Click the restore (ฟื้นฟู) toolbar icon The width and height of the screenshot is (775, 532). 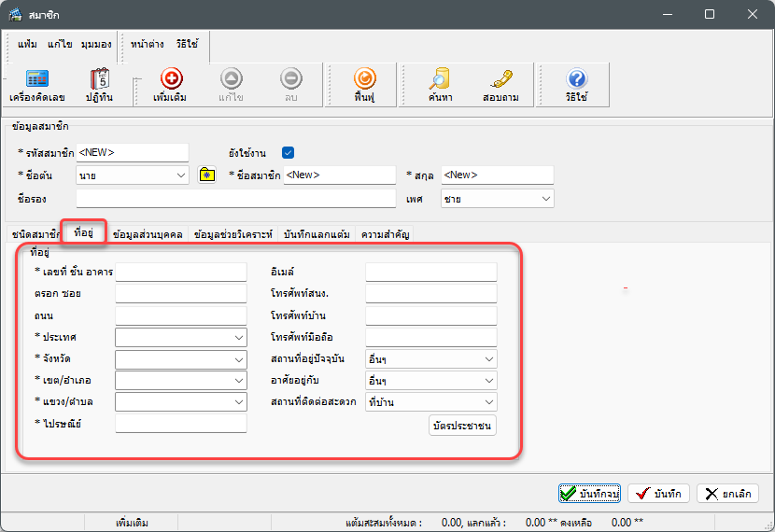(x=365, y=81)
